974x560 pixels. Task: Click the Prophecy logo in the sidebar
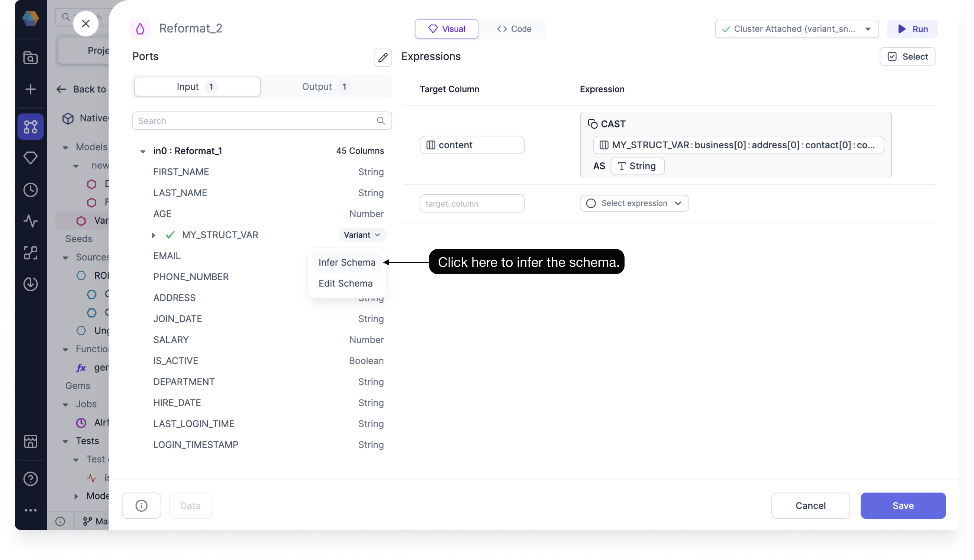[x=30, y=18]
